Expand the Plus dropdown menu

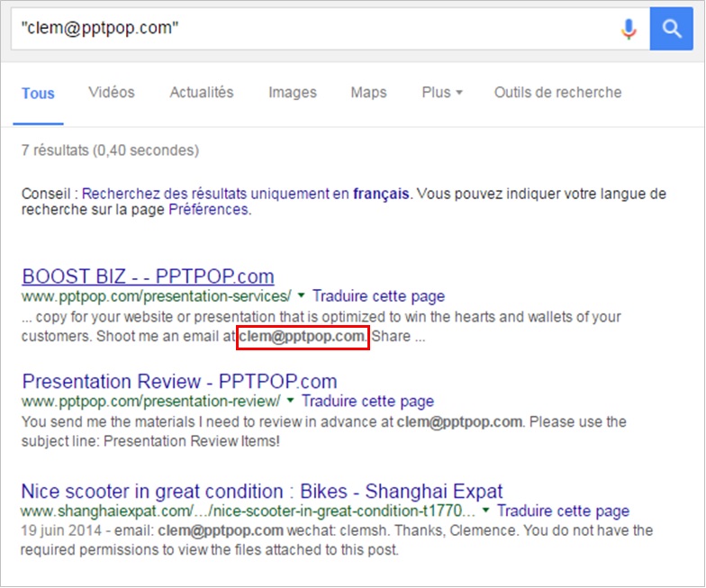442,92
